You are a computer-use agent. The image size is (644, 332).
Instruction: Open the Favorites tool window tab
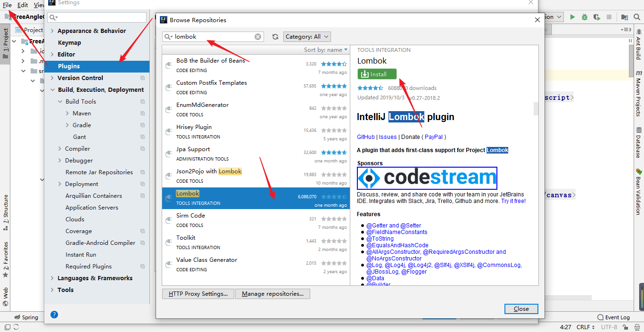click(x=6, y=259)
